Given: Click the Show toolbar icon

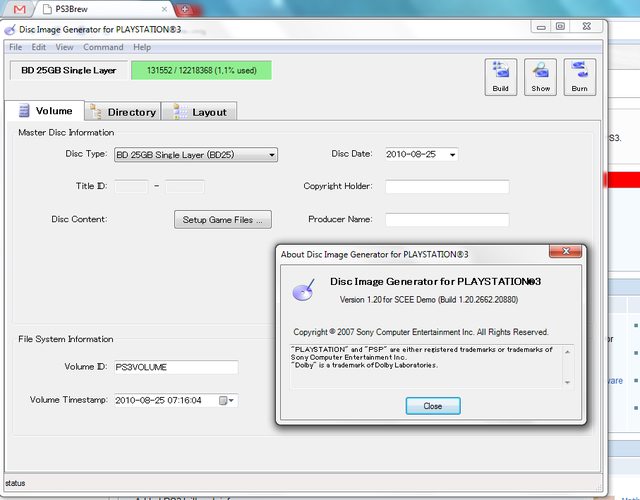Looking at the screenshot, I should (540, 77).
